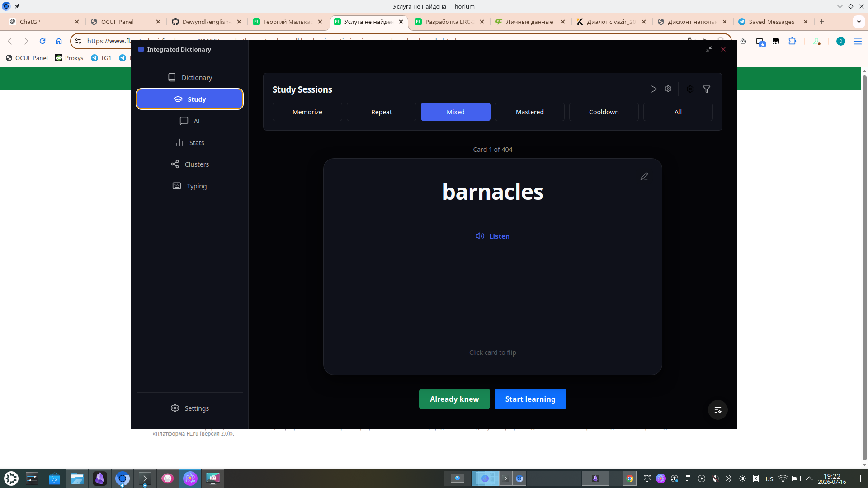Close the Разработка ERC browser tab
The width and height of the screenshot is (868, 488).
[482, 22]
